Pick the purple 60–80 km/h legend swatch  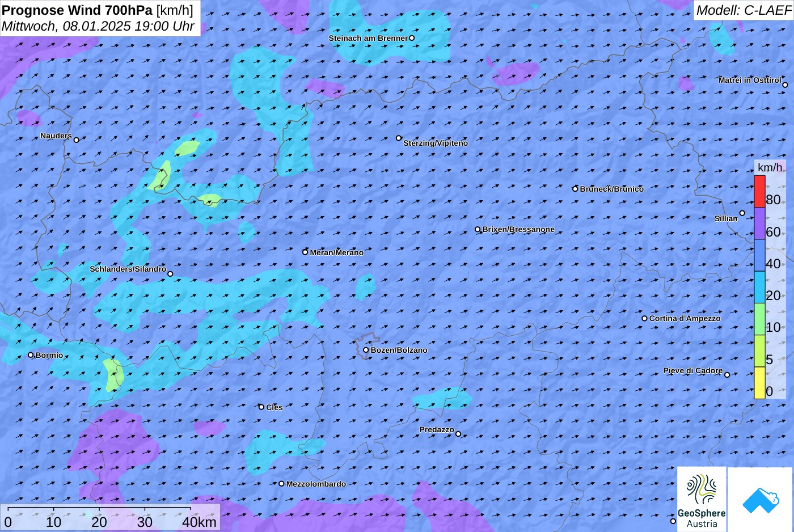coord(759,223)
